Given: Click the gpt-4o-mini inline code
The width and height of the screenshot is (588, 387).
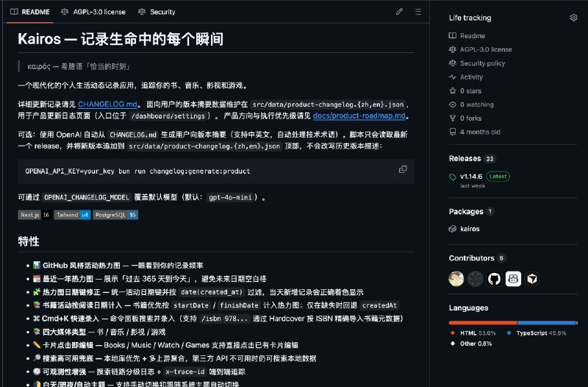Looking at the screenshot, I should 230,197.
